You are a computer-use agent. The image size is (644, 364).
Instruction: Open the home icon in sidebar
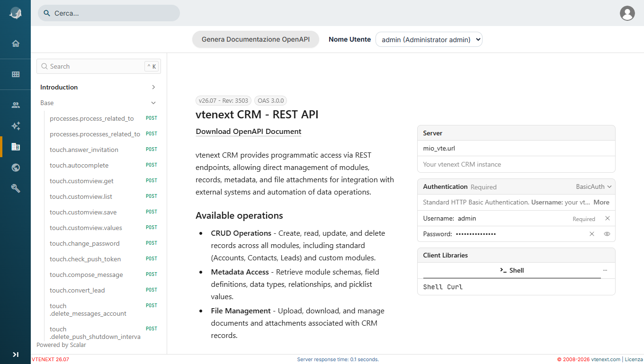[x=16, y=44]
